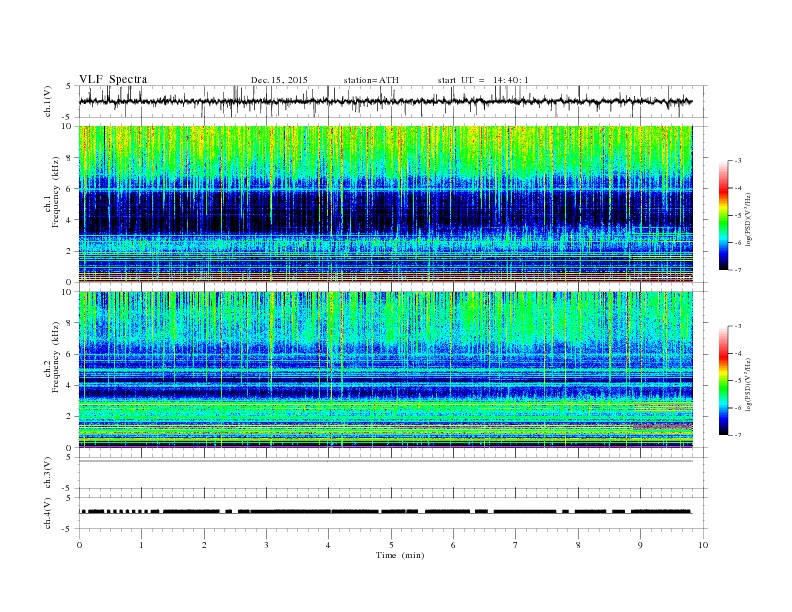The width and height of the screenshot is (792, 612).
Task: Click the "-7" tick on ch.2 colorbar
Action: (738, 435)
